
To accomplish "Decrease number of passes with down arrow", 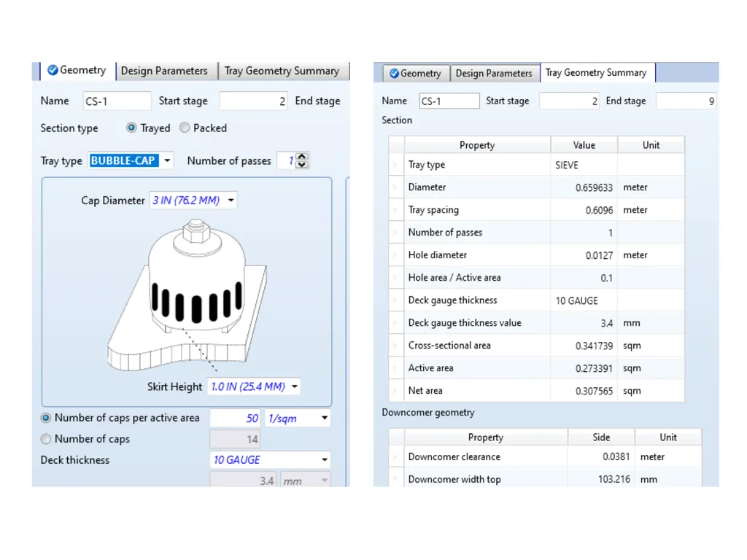I will [x=301, y=165].
